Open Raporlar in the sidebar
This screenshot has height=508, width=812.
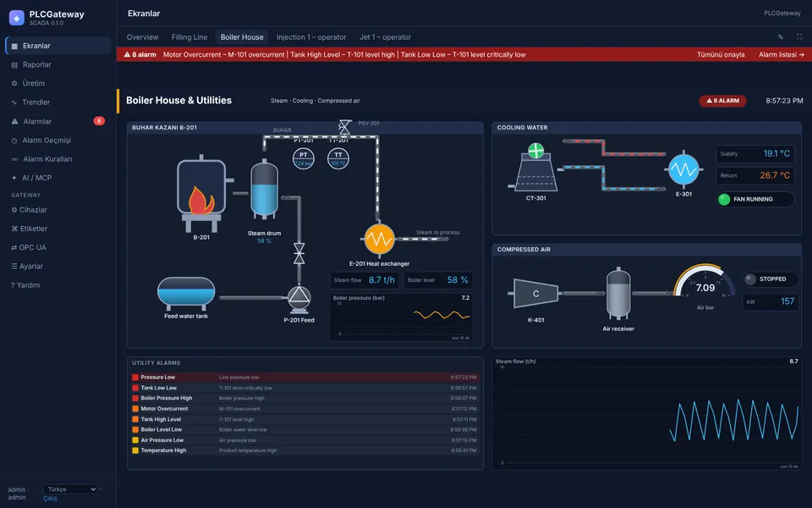pos(58,65)
